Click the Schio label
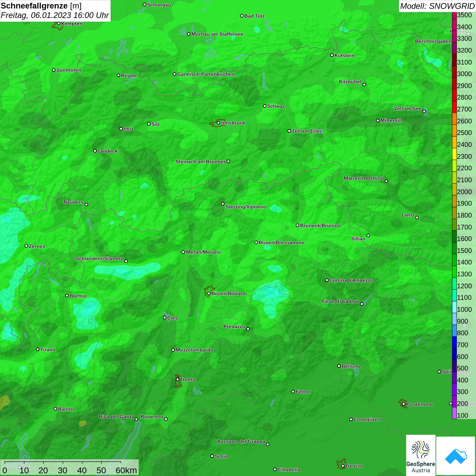The height and width of the screenshot is (476, 476). (x=221, y=456)
